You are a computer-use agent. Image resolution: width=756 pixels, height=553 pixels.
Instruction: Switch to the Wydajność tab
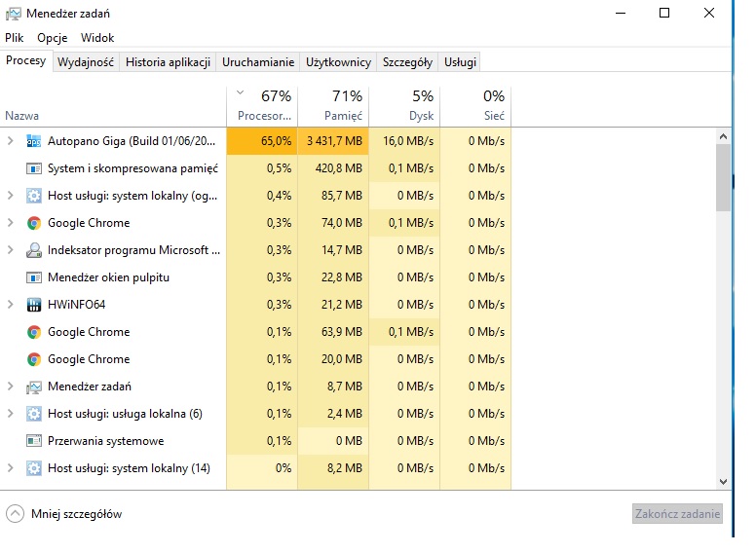(86, 62)
